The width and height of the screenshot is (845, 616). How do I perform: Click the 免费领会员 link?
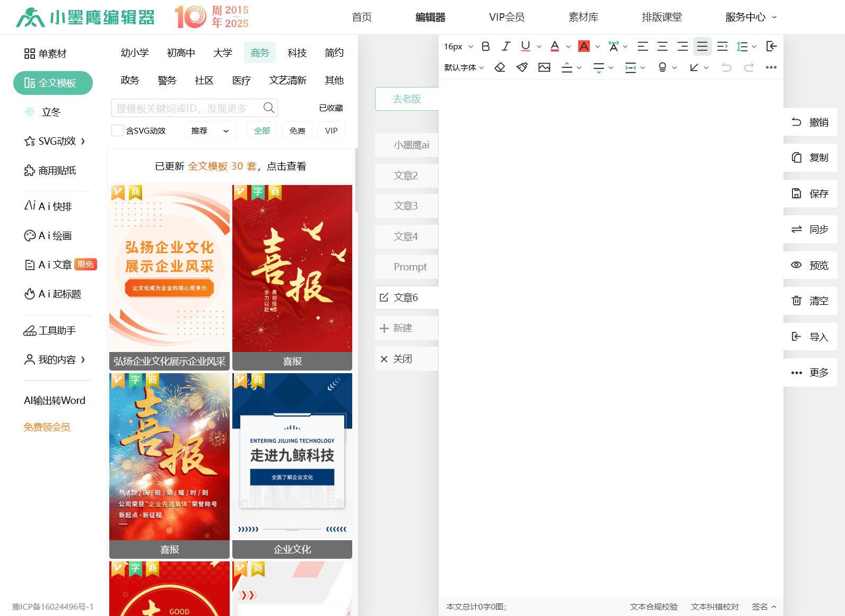47,427
